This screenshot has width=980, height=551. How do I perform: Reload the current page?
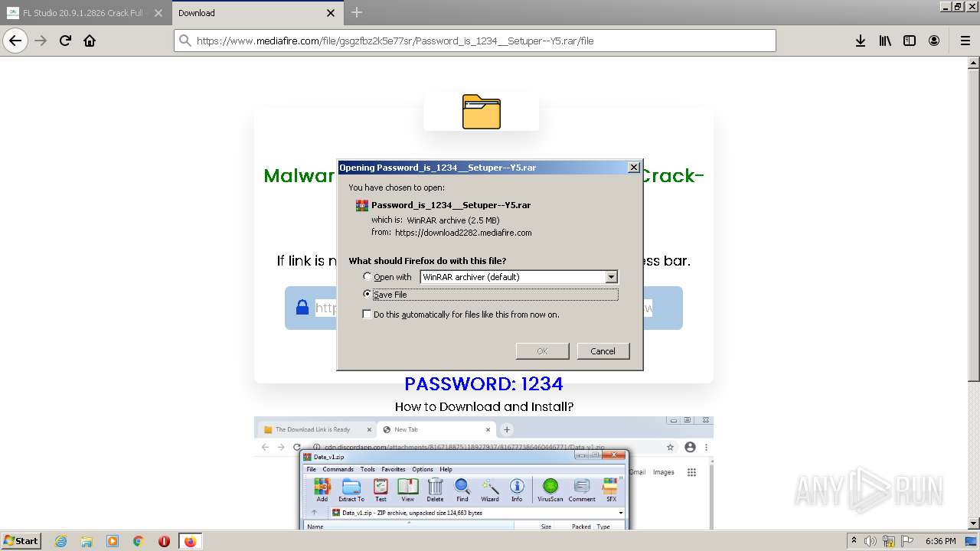(x=65, y=41)
